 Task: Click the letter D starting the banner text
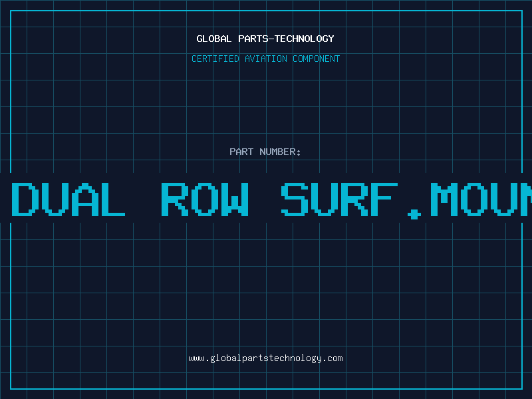24,199
